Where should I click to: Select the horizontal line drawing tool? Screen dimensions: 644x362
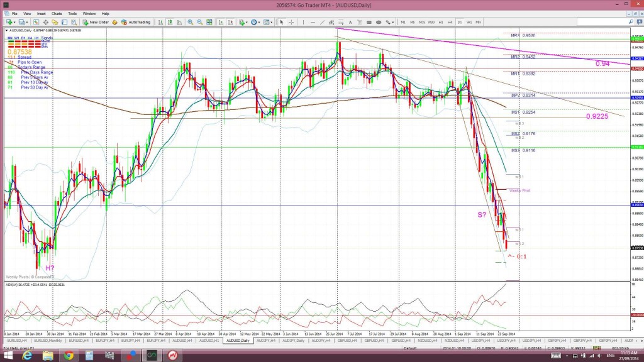pos(313,22)
